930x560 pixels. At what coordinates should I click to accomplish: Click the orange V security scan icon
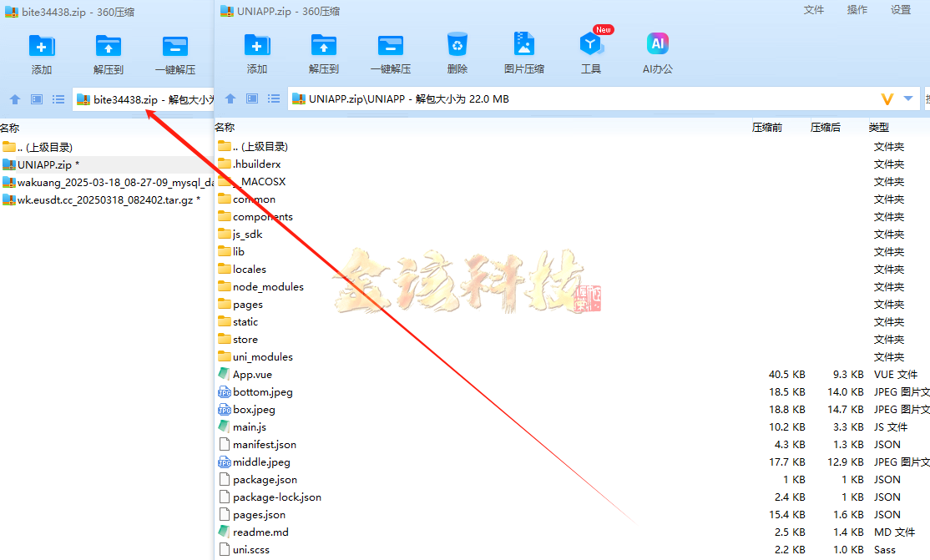pyautogui.click(x=887, y=99)
